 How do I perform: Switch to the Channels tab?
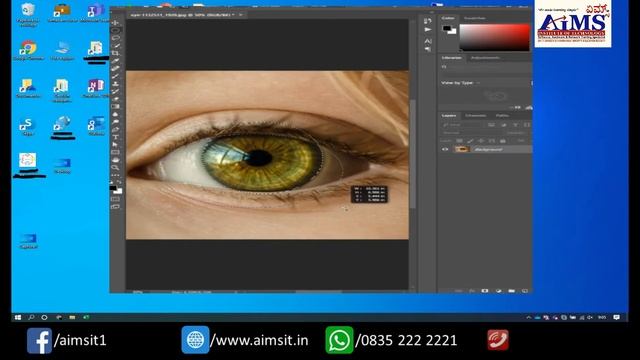coord(476,116)
